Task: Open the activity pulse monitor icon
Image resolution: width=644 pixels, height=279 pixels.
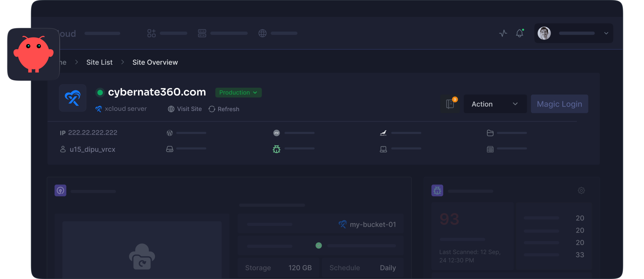Action: point(503,33)
